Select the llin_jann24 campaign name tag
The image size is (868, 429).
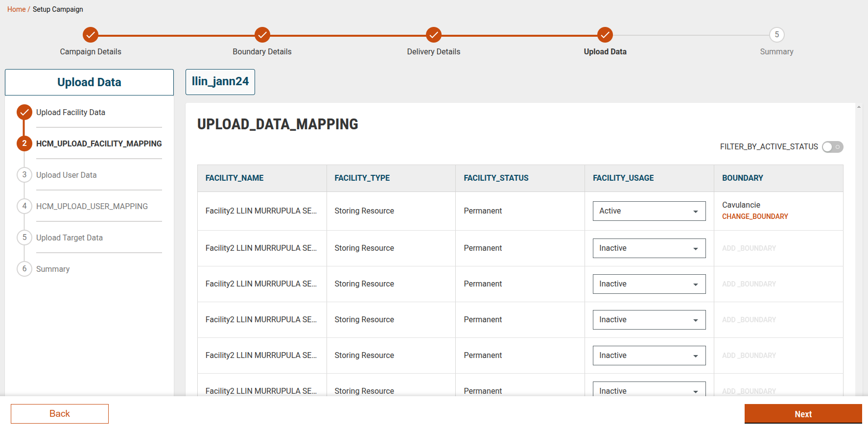tap(220, 82)
